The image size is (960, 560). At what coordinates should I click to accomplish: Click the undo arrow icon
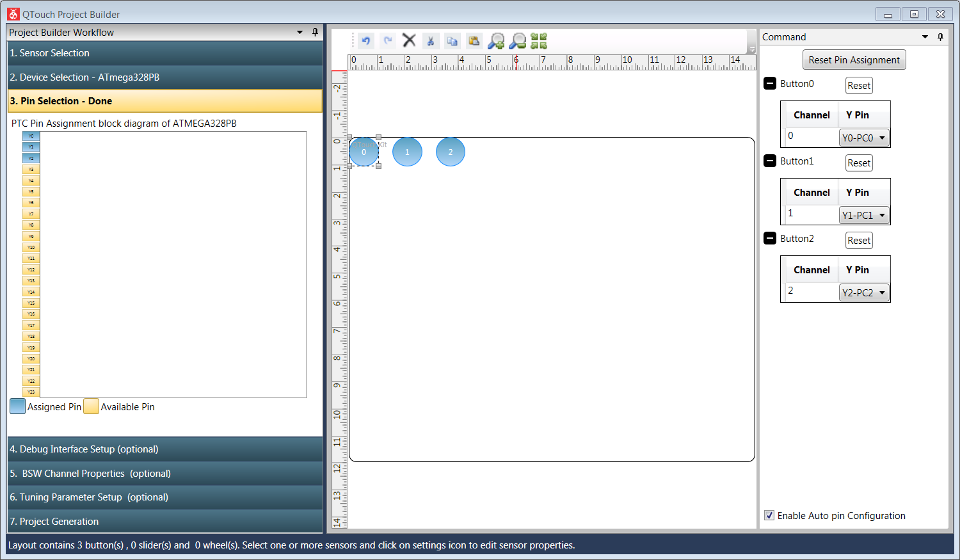(366, 41)
